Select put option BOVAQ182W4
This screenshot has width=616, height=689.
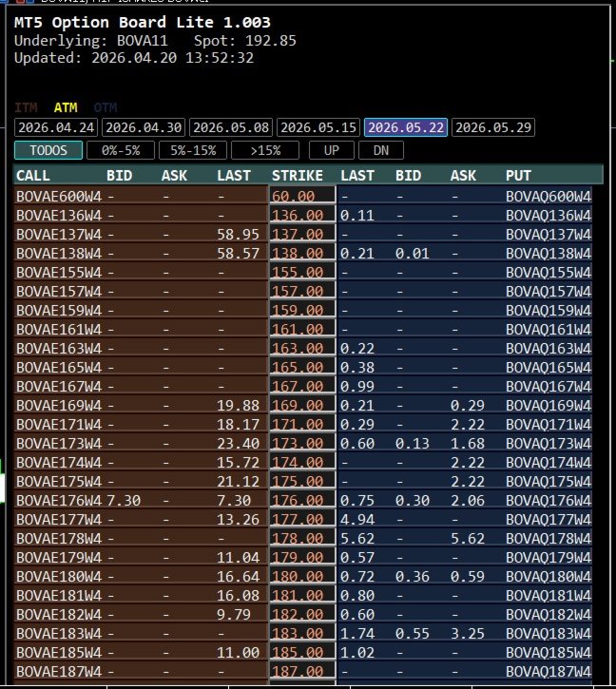point(549,614)
